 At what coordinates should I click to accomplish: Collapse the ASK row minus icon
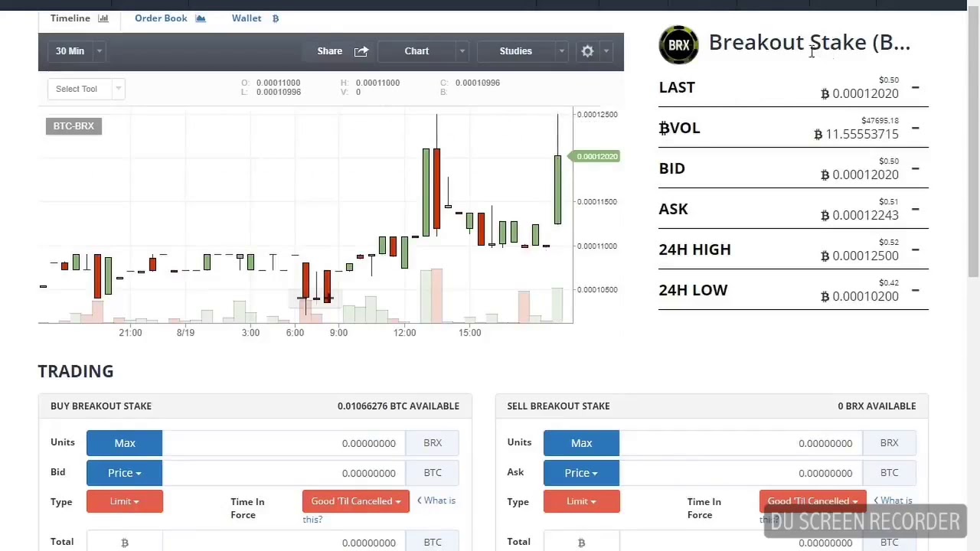click(x=915, y=210)
